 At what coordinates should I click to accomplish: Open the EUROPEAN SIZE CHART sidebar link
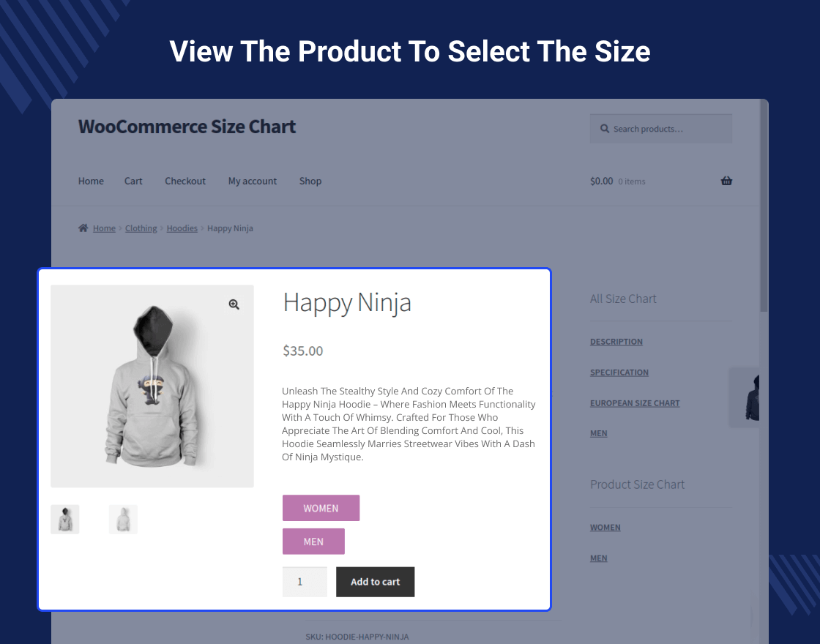(x=635, y=403)
